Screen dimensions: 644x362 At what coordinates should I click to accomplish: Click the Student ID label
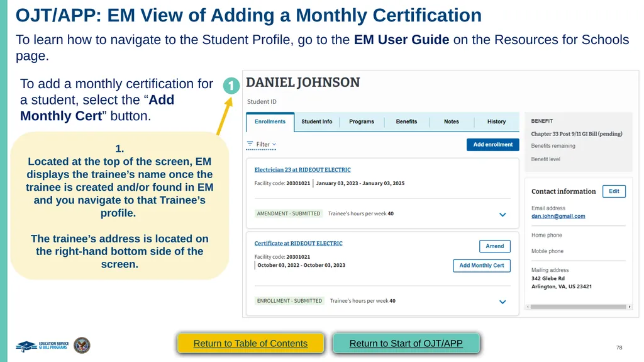point(262,101)
